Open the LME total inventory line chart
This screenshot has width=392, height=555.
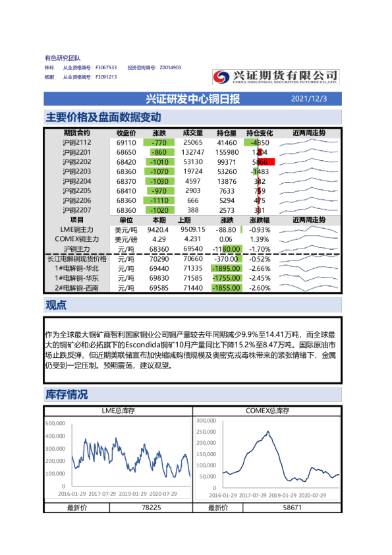click(118, 457)
